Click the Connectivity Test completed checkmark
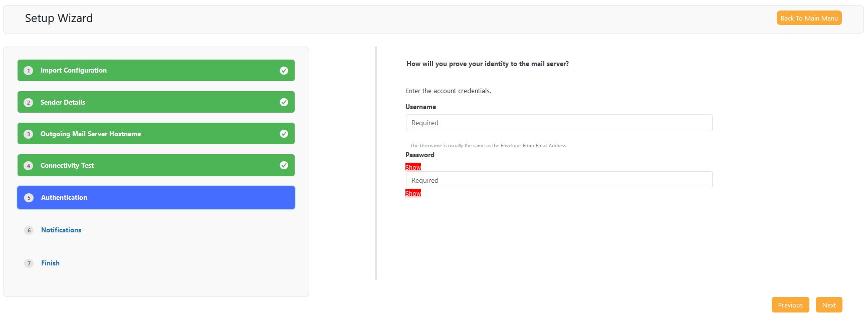 (284, 165)
